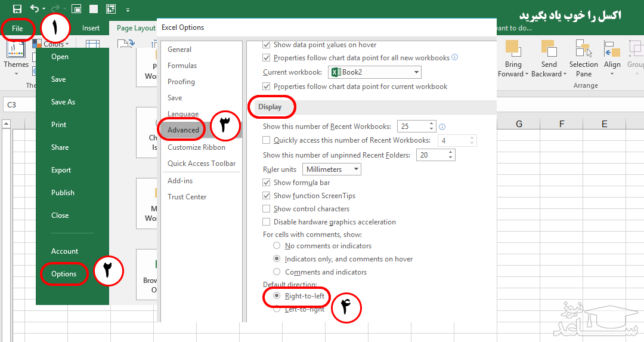644x342 pixels.
Task: Select the Left-to-right default direction
Action: pos(277,309)
